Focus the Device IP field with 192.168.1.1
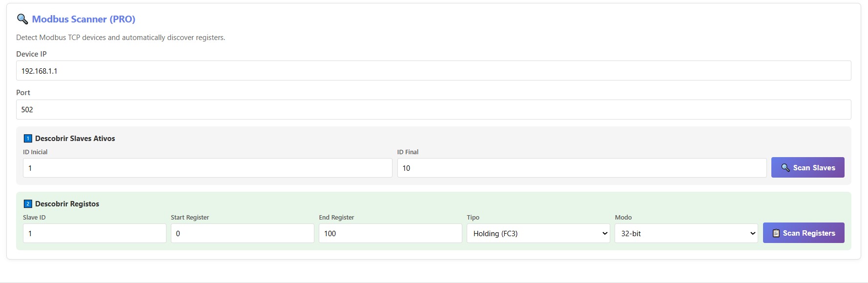This screenshot has width=868, height=283. coord(433,71)
